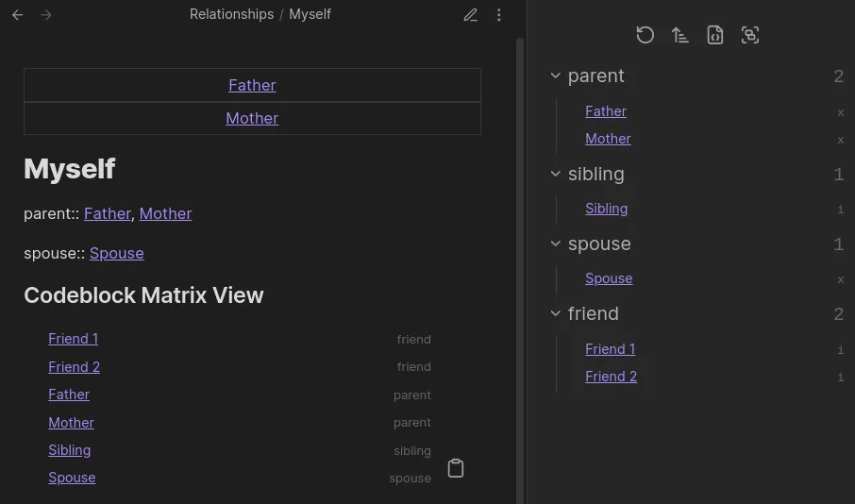Screen dimensions: 855x504
Task: Collapse the friend group
Action: (556, 313)
